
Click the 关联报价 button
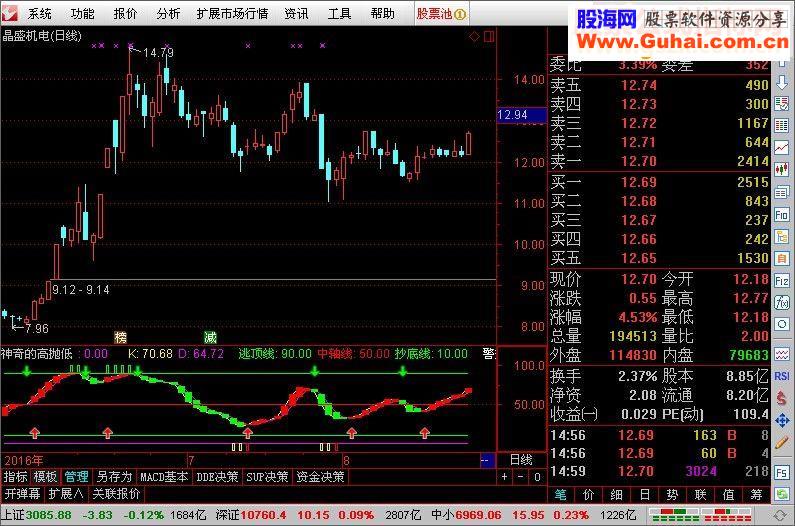coord(116,494)
